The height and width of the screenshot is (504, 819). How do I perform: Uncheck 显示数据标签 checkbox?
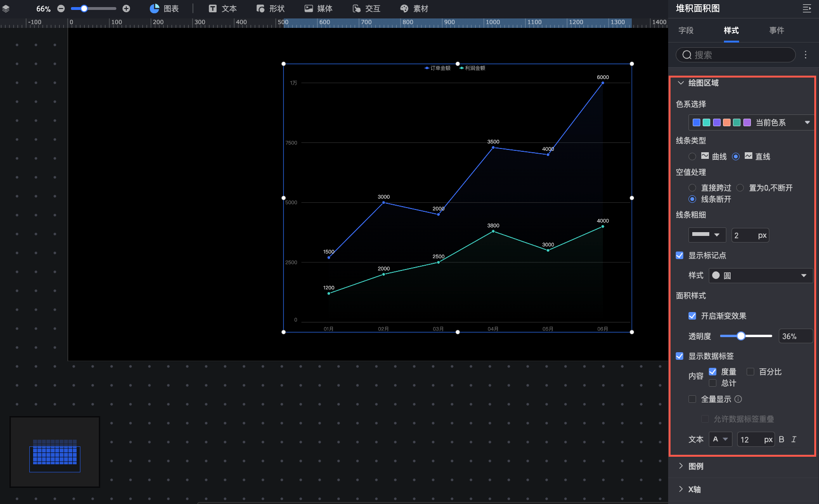pos(680,356)
